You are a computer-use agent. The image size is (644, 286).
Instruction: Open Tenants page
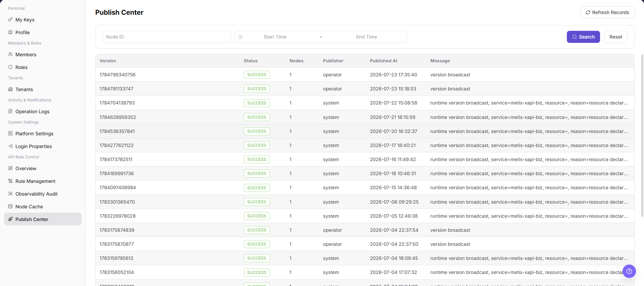coord(43,89)
